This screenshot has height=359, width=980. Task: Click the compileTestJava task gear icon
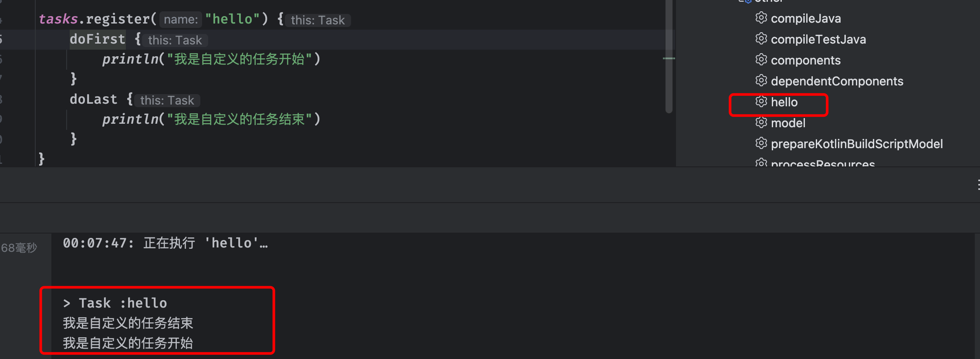click(x=761, y=39)
